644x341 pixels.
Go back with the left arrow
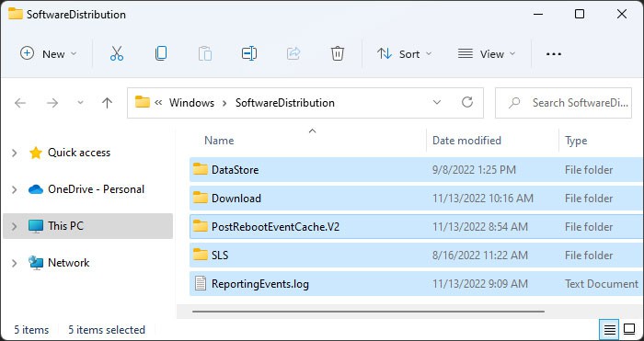pos(20,103)
